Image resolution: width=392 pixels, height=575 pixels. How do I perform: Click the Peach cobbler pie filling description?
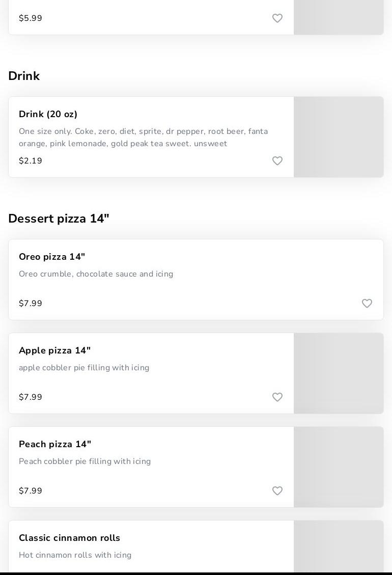click(85, 461)
